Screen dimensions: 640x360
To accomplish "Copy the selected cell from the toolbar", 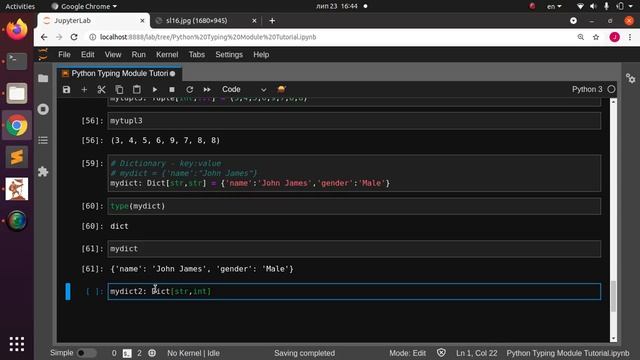I will click(x=119, y=89).
